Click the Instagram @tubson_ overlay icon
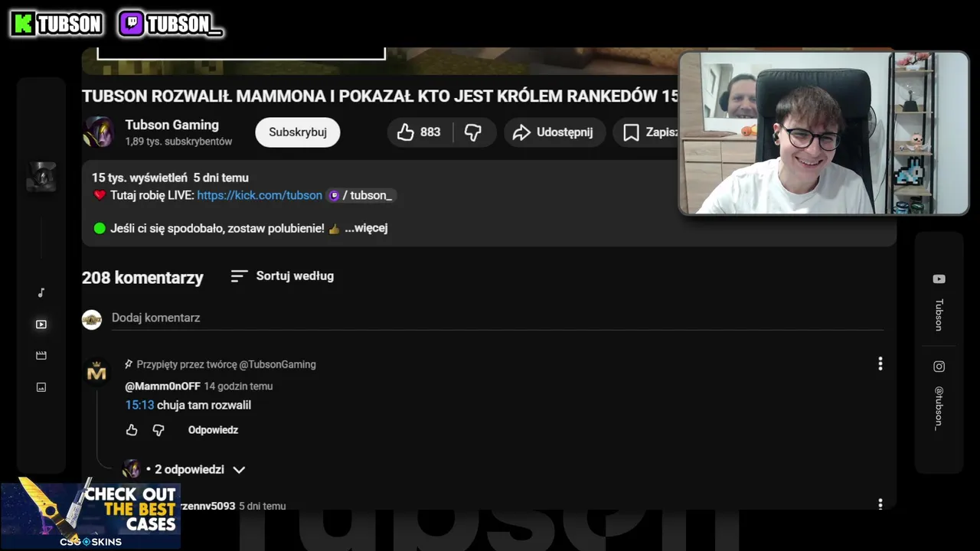Image resolution: width=980 pixels, height=551 pixels. click(939, 367)
